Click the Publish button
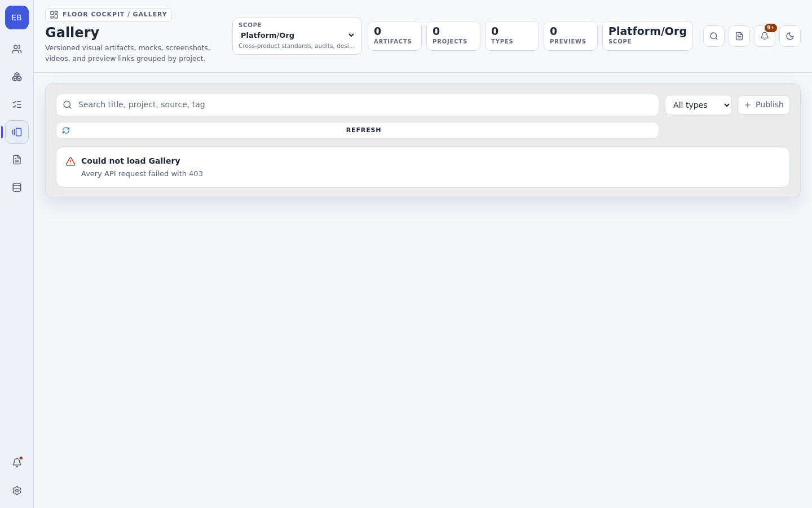Image resolution: width=812 pixels, height=508 pixels. point(764,105)
